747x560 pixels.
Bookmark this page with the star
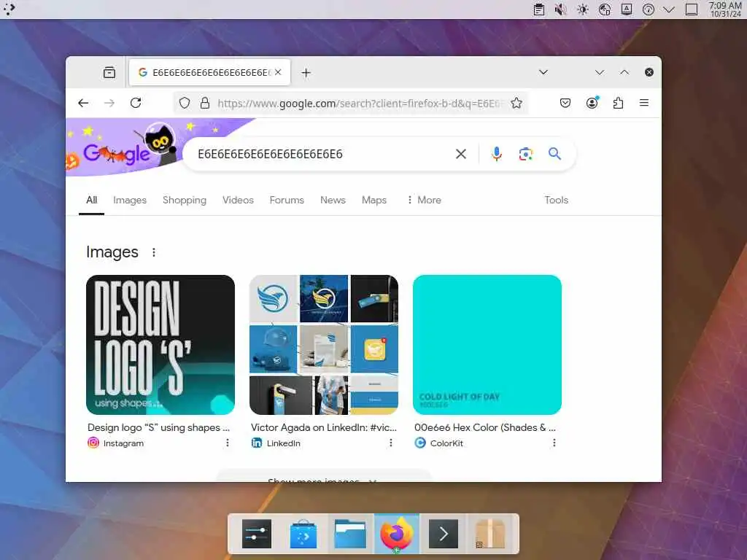click(x=516, y=103)
